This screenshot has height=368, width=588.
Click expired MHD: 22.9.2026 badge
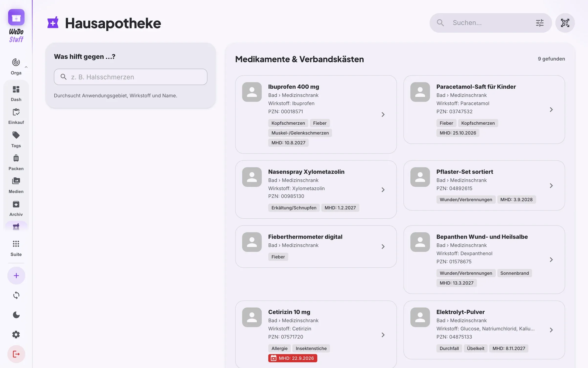293,358
